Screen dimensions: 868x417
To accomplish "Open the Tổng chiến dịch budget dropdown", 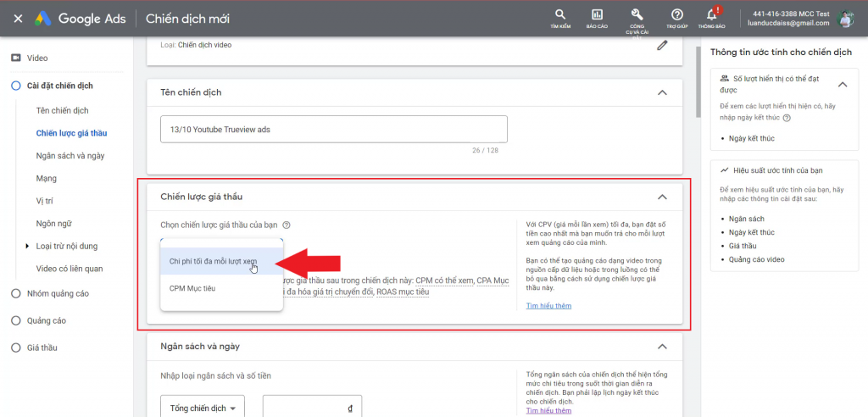I will click(x=203, y=408).
